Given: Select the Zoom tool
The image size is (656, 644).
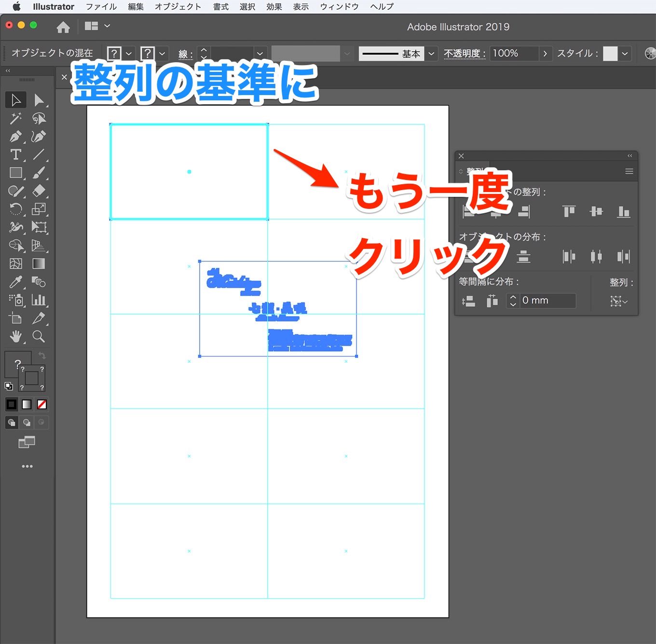Looking at the screenshot, I should [39, 336].
